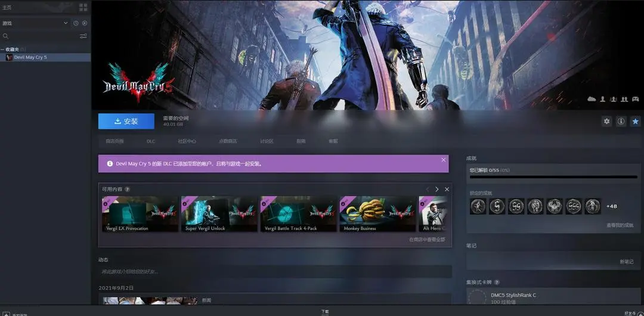This screenshot has width=644, height=316.
Task: Toggle the favorite star icon
Action: [x=636, y=121]
